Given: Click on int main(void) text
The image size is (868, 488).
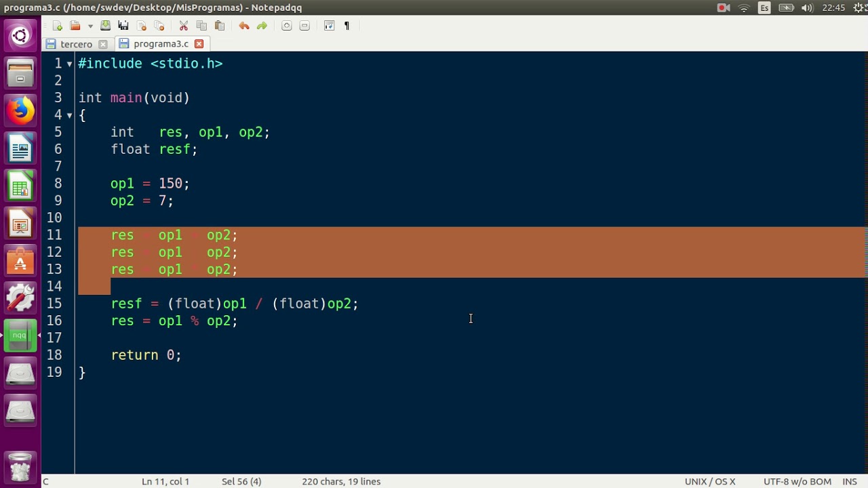Looking at the screenshot, I should pyautogui.click(x=134, y=98).
